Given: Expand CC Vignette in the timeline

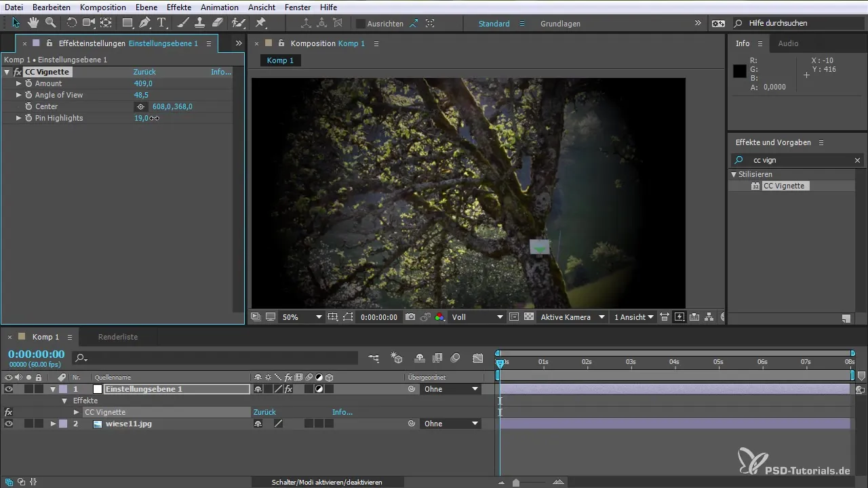Looking at the screenshot, I should 77,412.
